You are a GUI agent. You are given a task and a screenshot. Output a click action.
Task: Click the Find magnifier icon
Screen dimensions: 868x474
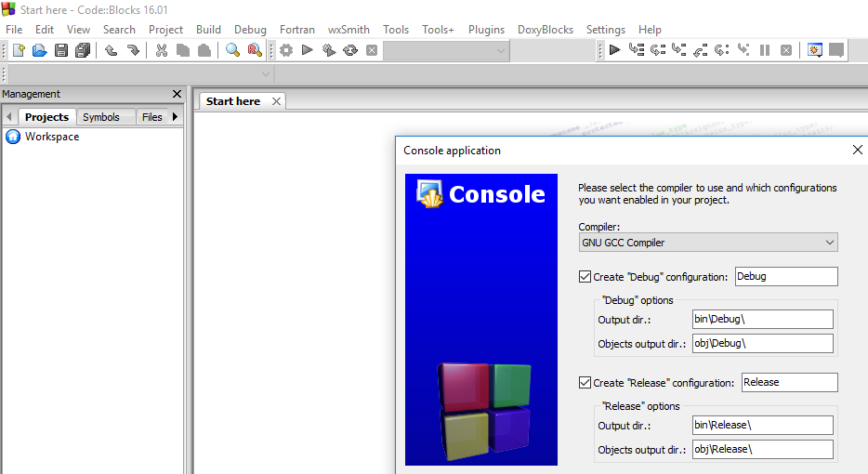click(x=232, y=50)
